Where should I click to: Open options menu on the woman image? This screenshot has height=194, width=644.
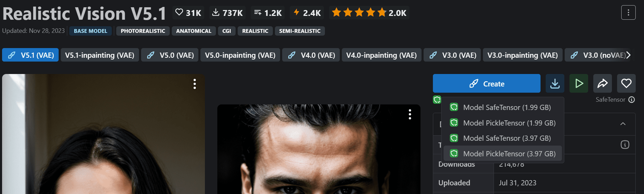click(x=195, y=84)
